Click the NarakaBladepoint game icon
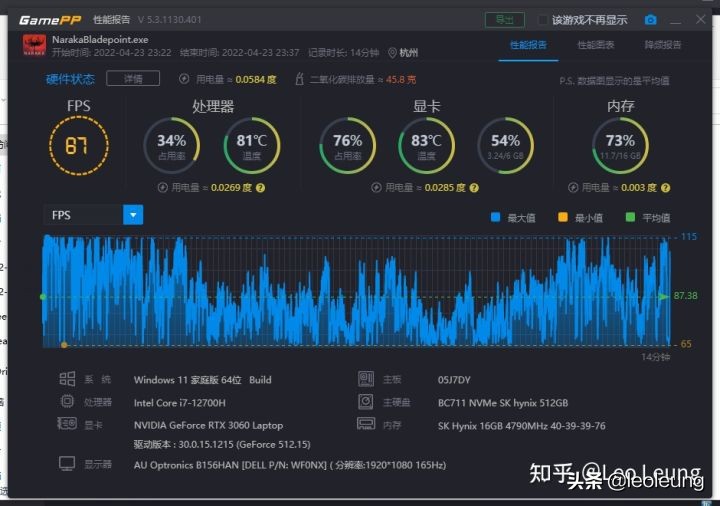Viewport: 720px width, 506px height. coord(34,45)
